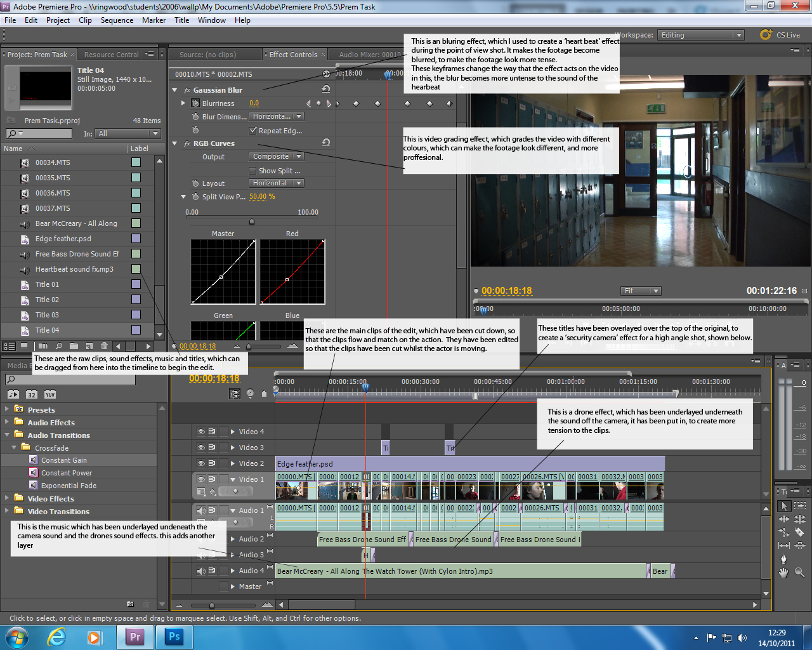Click label color swatch for Title 04
The image size is (812, 650).
(136, 330)
